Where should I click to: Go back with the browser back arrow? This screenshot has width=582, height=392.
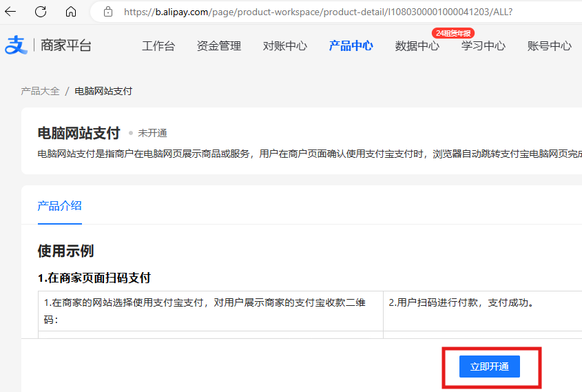[x=10, y=12]
